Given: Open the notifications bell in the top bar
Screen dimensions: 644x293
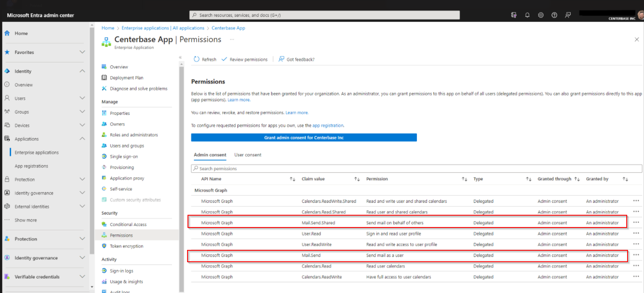Looking at the screenshot, I should (x=527, y=15).
